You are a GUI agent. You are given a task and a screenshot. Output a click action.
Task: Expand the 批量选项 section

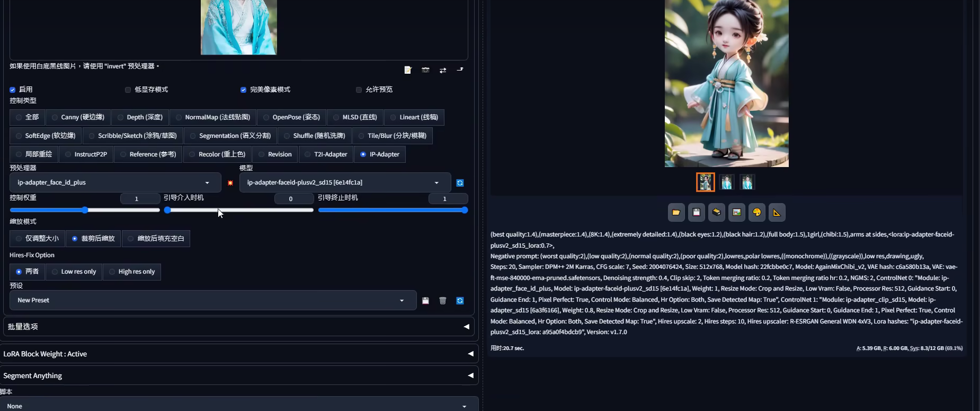click(238, 327)
